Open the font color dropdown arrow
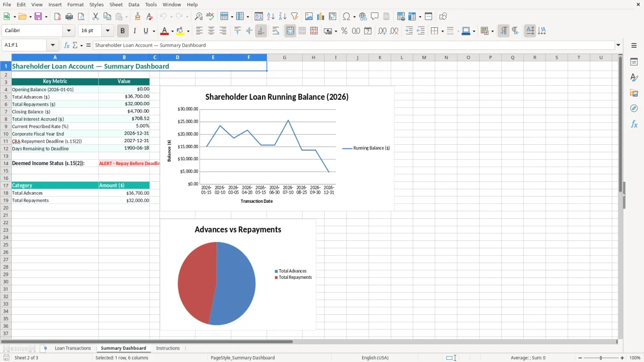Image resolution: width=644 pixels, height=362 pixels. pyautogui.click(x=172, y=31)
